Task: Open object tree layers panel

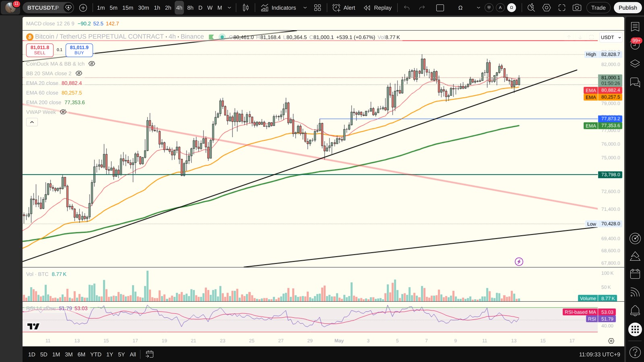Action: 635,64
